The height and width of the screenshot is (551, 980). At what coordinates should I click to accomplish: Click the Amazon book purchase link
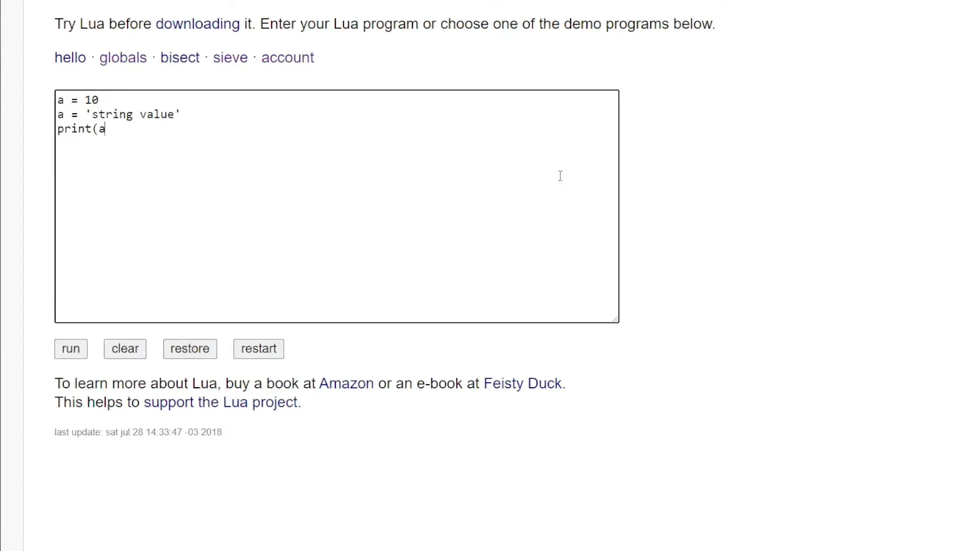pyautogui.click(x=346, y=383)
